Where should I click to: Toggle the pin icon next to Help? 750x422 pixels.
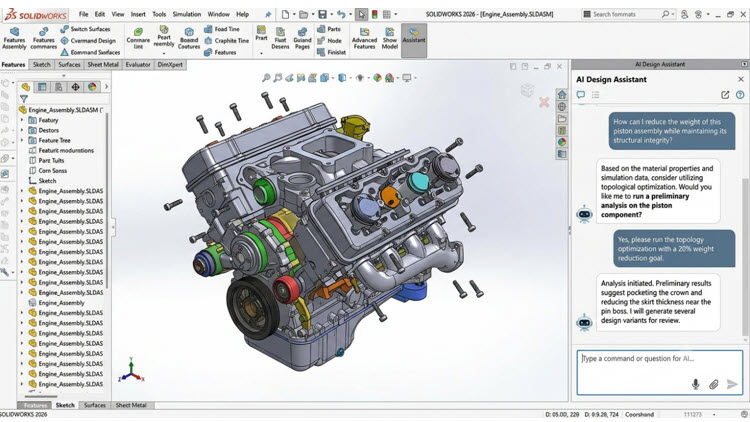coord(268,14)
